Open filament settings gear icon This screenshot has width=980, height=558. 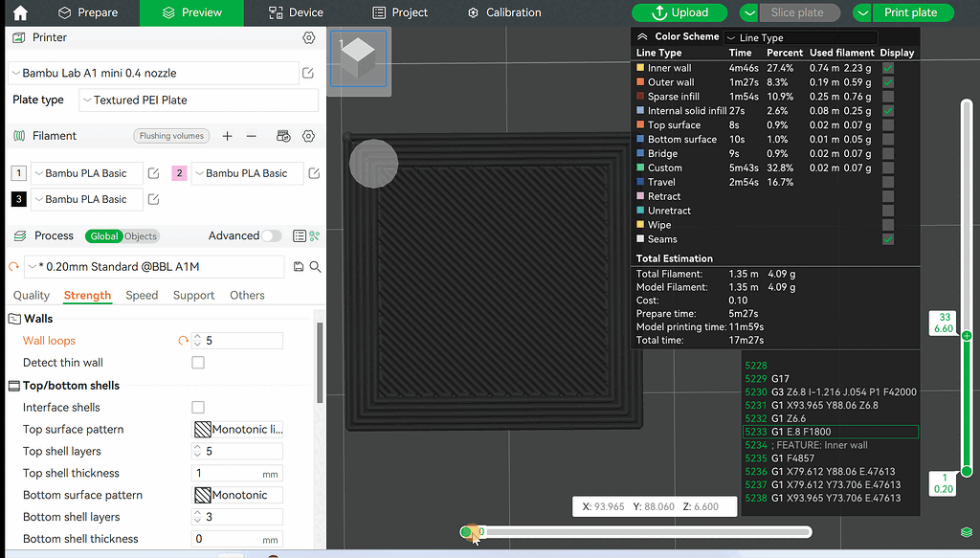(x=309, y=136)
